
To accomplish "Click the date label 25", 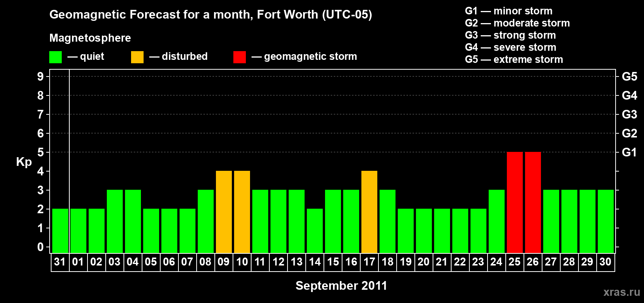I will point(514,262).
